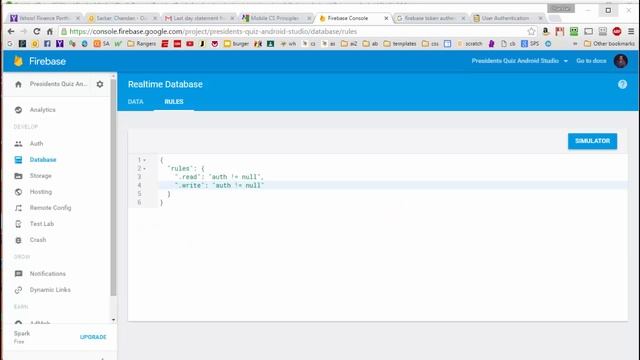This screenshot has width=640, height=360.
Task: Click the Hosting globe icon
Action: [x=18, y=192]
